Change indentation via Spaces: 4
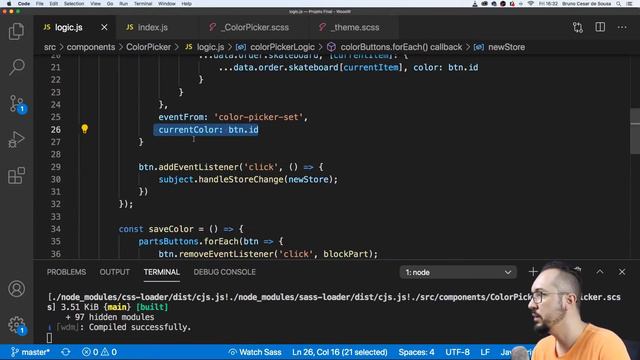This screenshot has width=640, height=360. point(416,352)
